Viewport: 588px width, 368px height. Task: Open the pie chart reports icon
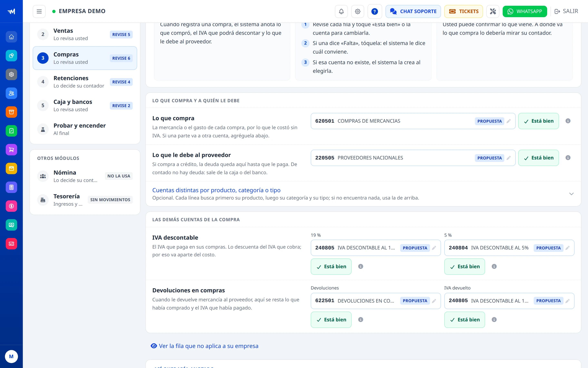point(11,55)
